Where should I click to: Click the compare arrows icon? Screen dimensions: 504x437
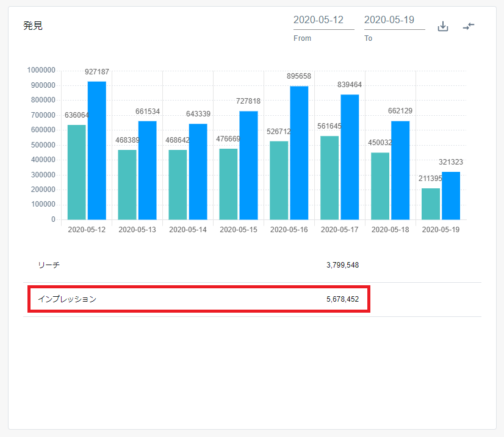click(x=469, y=26)
